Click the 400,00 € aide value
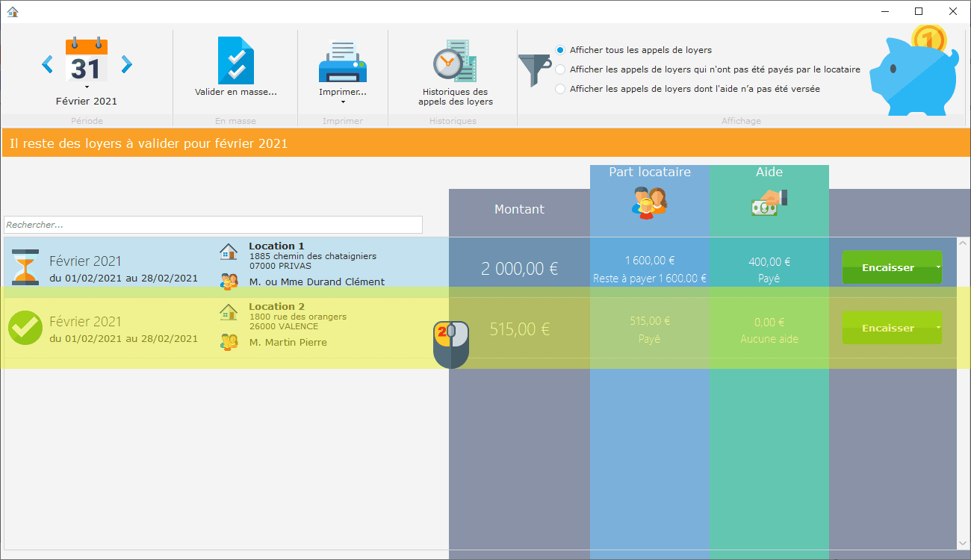Image resolution: width=971 pixels, height=560 pixels. (x=769, y=262)
